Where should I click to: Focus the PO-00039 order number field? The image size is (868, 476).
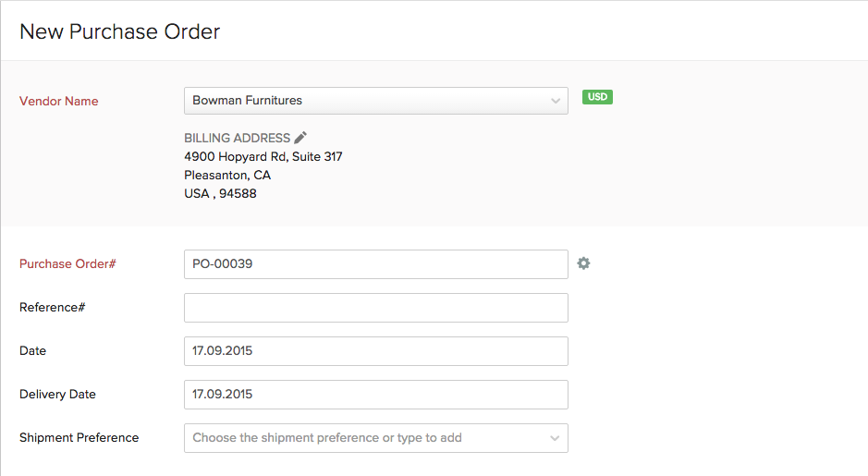(375, 264)
